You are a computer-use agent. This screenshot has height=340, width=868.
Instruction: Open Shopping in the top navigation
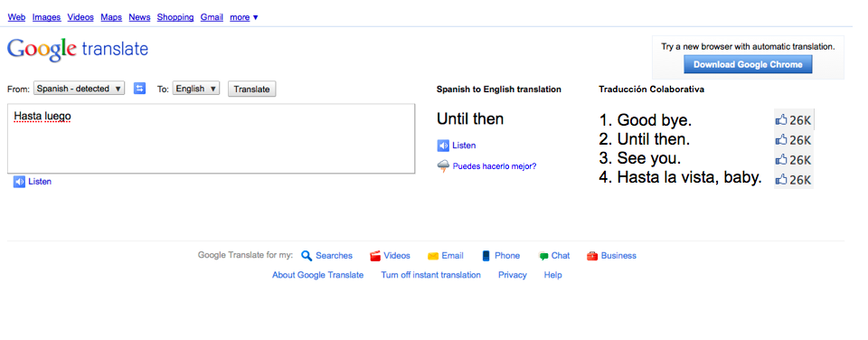[x=175, y=17]
